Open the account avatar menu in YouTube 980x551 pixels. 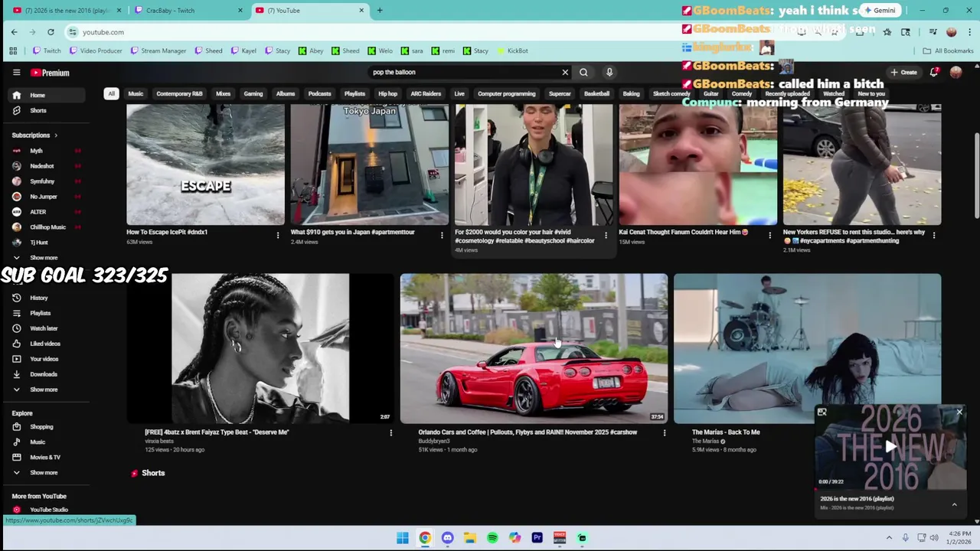[955, 72]
